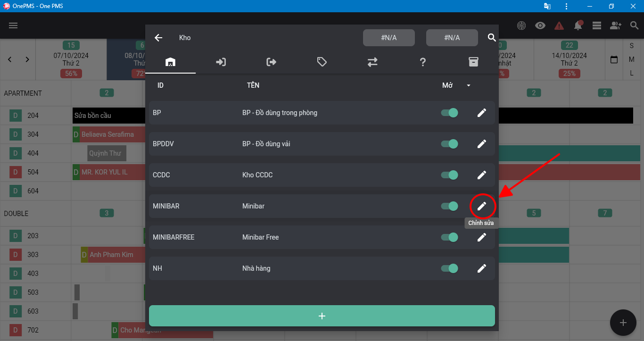Open the question mark tab
The width and height of the screenshot is (644, 341).
pos(423,62)
